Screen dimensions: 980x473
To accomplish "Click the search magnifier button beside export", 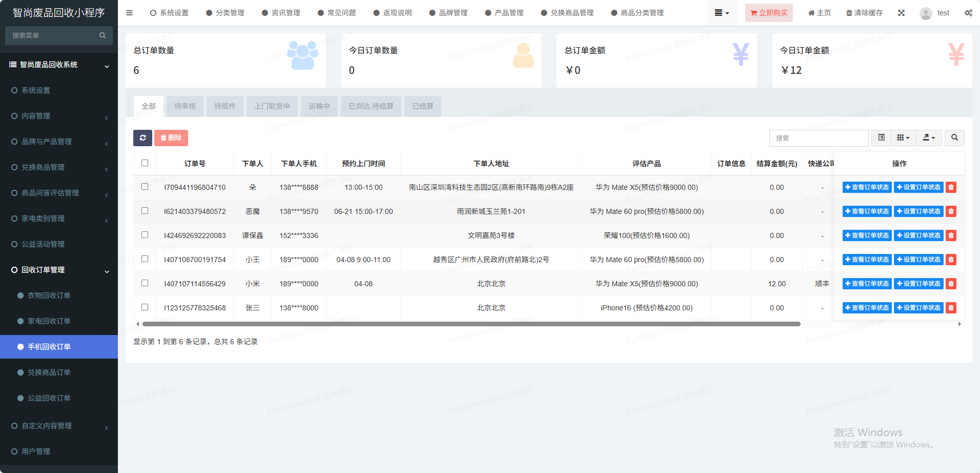I will click(954, 138).
